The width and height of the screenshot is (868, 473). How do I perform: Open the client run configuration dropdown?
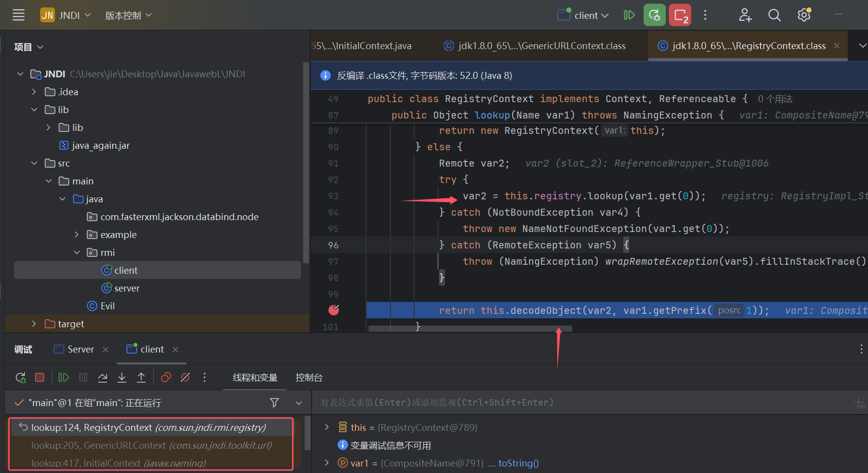point(583,15)
